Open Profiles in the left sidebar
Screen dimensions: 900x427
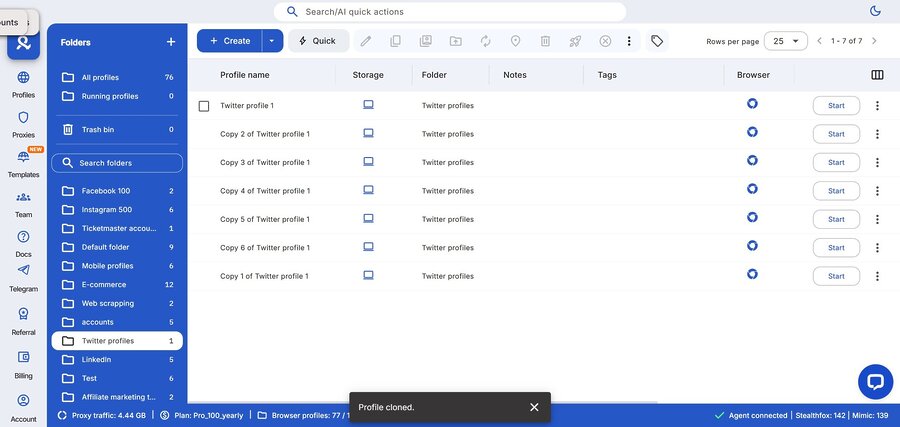click(x=24, y=84)
